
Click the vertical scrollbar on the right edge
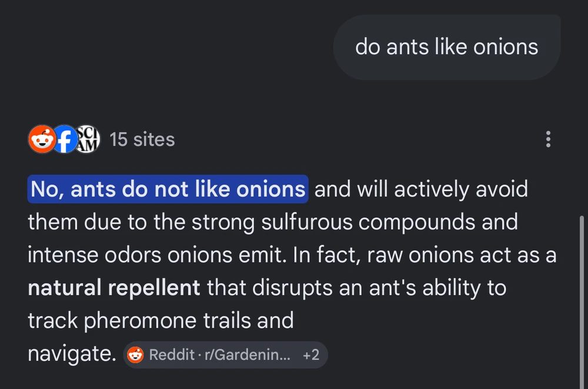click(x=582, y=300)
